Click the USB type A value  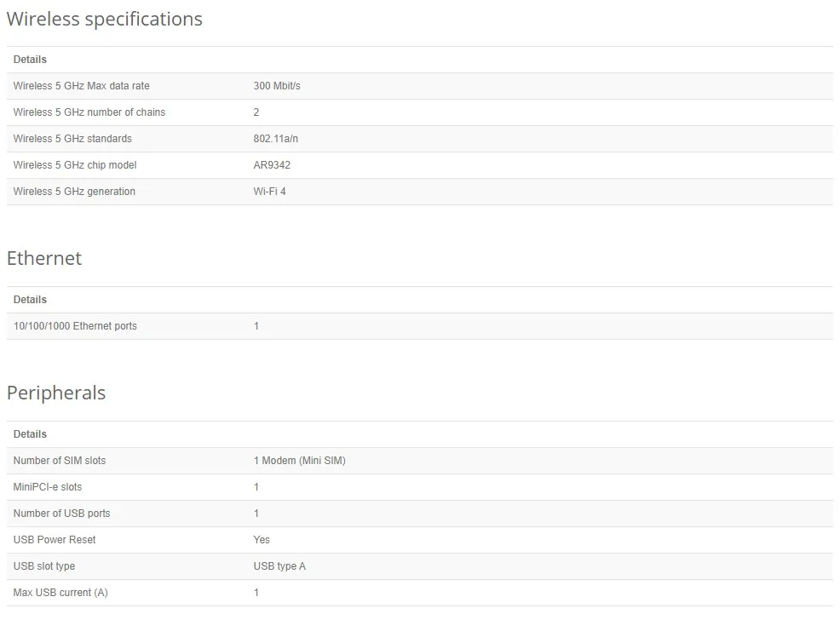point(279,566)
